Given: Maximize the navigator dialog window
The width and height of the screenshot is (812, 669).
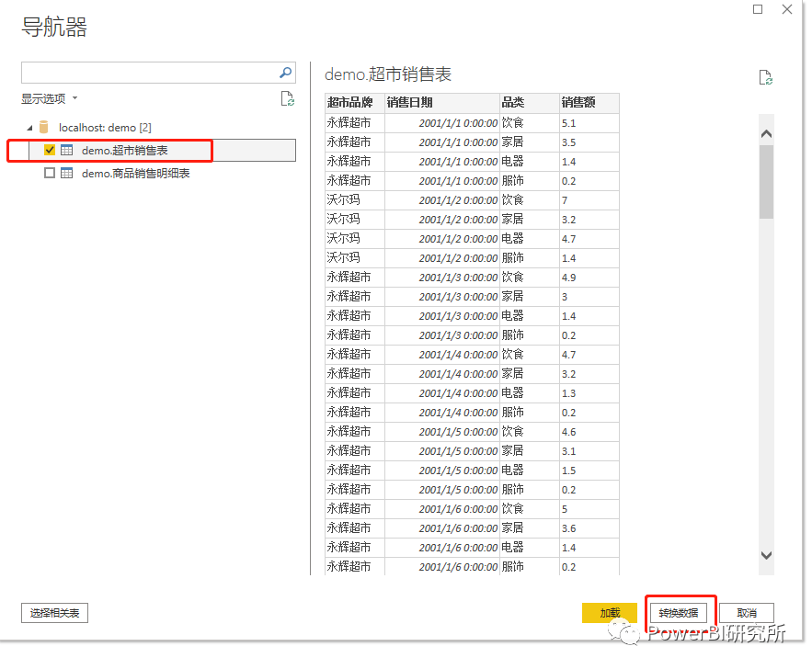Looking at the screenshot, I should 758,9.
